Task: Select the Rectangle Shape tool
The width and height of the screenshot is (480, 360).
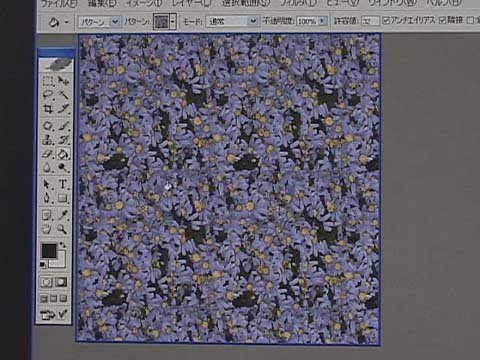Action: coord(63,198)
